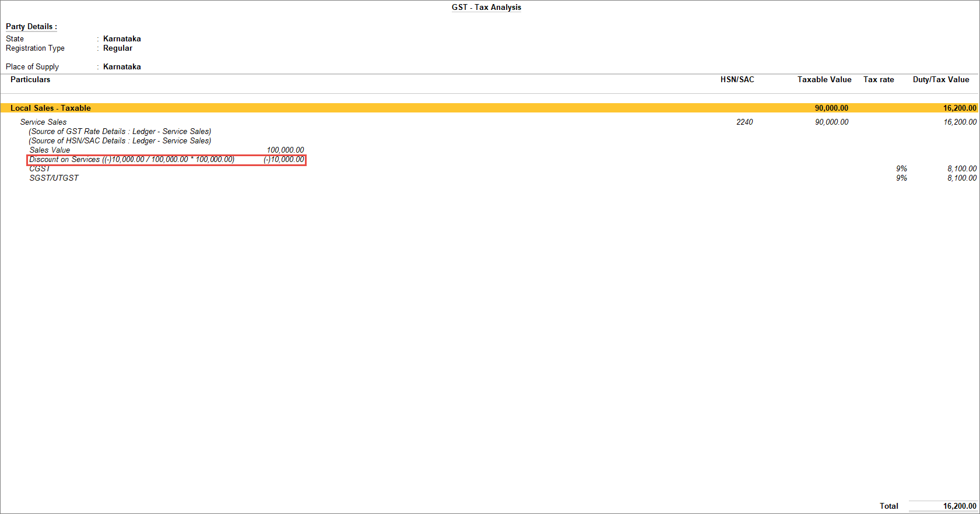Click the Source of GST Rate Details line
Image resolution: width=980 pixels, height=514 pixels.
(x=120, y=131)
